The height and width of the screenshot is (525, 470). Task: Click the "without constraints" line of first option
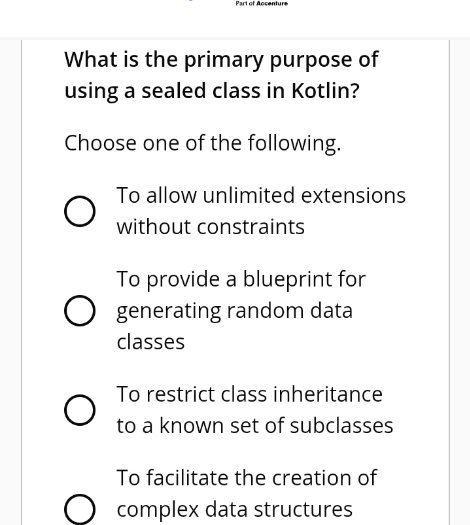tap(211, 227)
